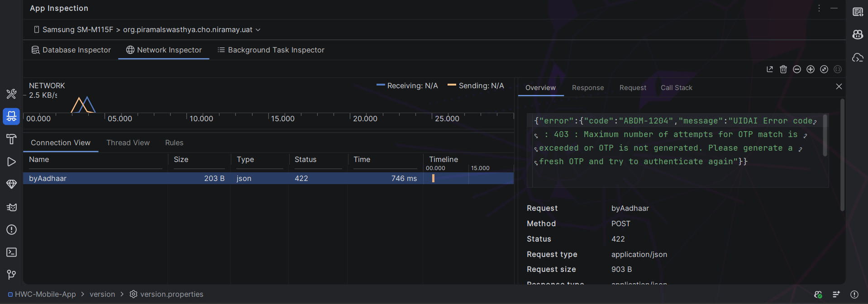Sort connections by Type column

(x=260, y=160)
